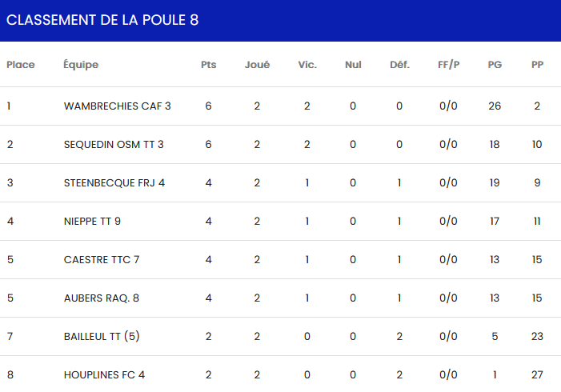Click the Déf. column header
561x392 pixels.
point(399,65)
